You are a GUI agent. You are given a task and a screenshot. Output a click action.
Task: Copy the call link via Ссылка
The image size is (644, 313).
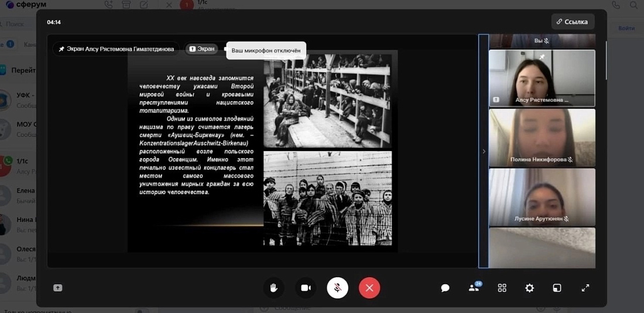[573, 22]
